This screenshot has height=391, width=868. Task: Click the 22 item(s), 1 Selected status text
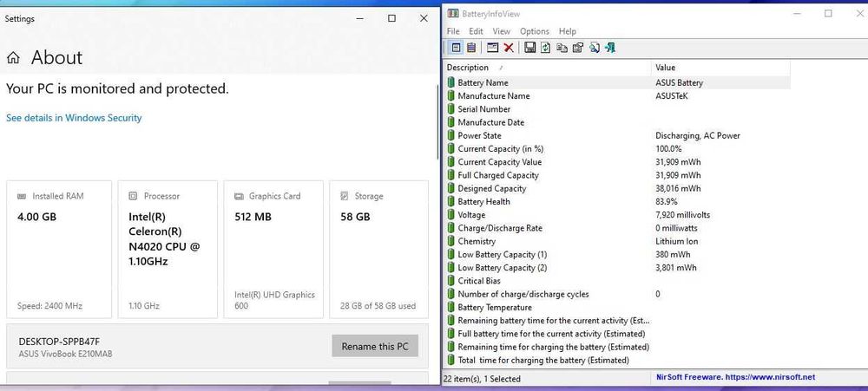(482, 379)
